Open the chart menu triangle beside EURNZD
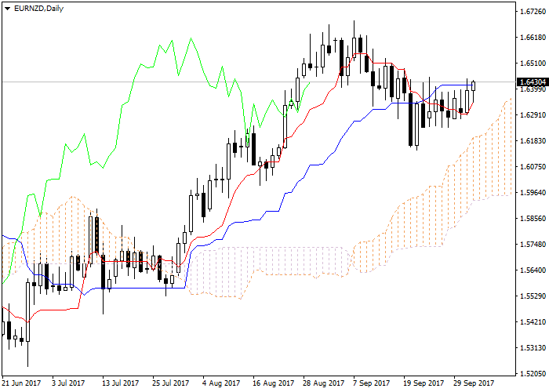The image size is (549, 392). tap(7, 9)
